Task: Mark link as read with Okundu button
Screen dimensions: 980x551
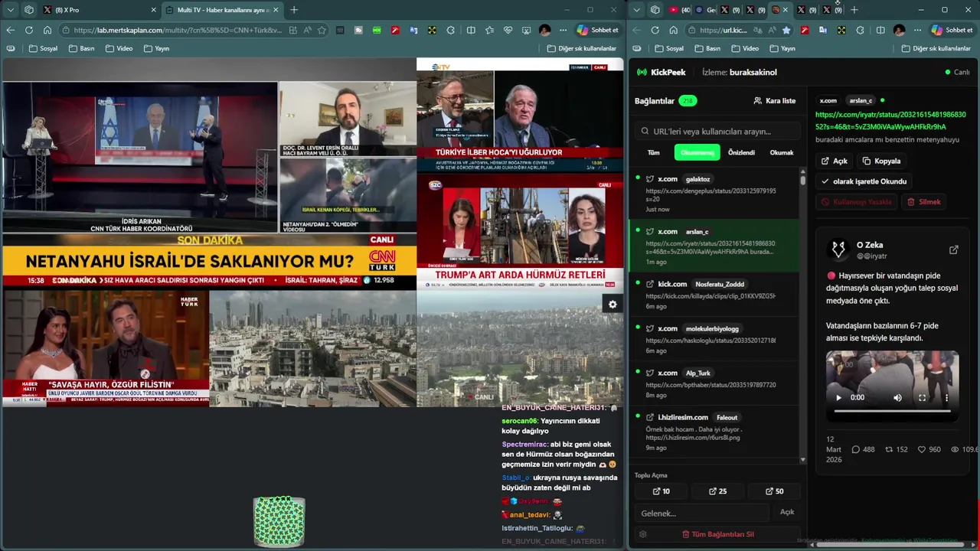Action: pos(864,181)
